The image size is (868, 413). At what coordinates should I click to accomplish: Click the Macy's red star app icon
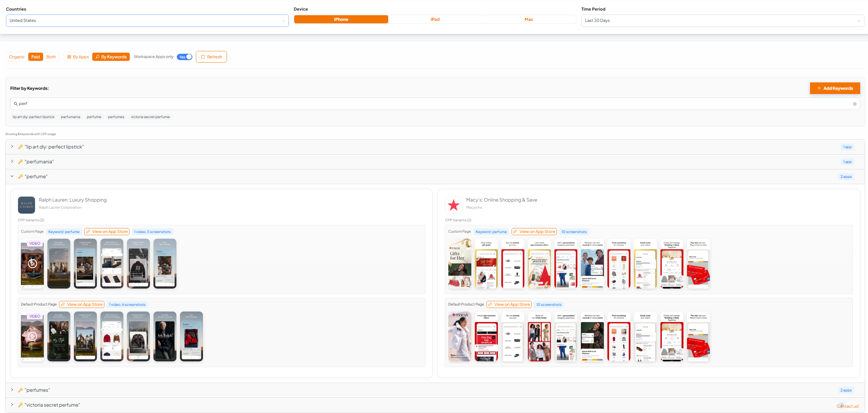(x=454, y=205)
